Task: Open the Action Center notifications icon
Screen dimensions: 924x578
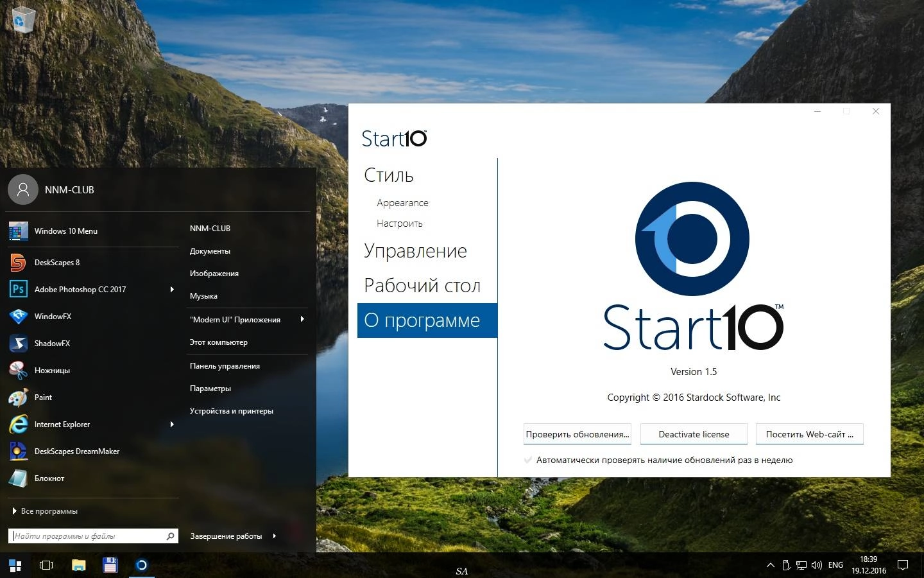Action: tap(903, 565)
